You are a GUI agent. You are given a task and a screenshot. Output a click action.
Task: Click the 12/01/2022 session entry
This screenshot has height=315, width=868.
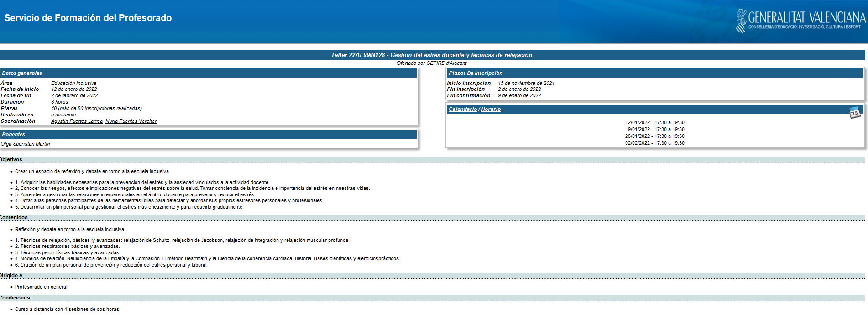(x=654, y=123)
